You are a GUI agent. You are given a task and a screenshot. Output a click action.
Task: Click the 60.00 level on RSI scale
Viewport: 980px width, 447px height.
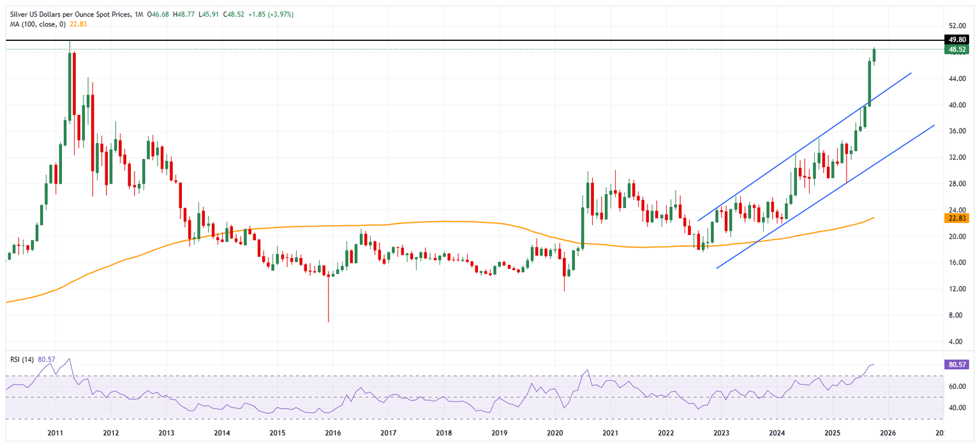click(956, 386)
